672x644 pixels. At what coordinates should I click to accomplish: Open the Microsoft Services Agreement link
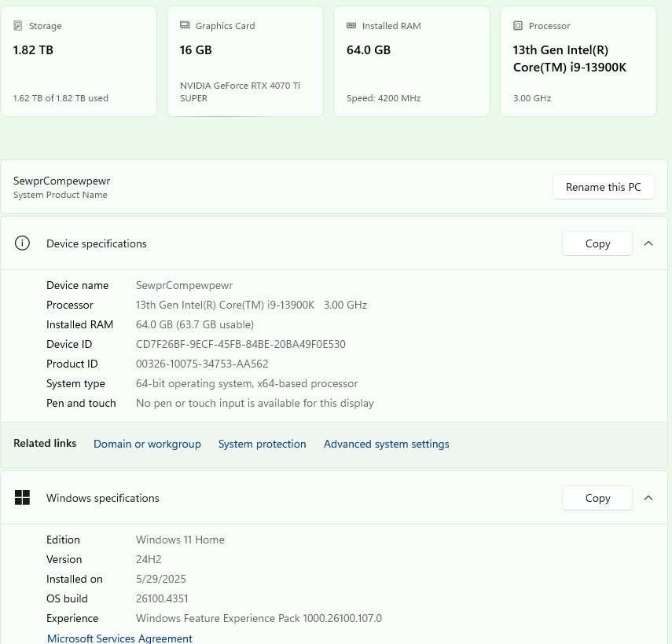(119, 639)
